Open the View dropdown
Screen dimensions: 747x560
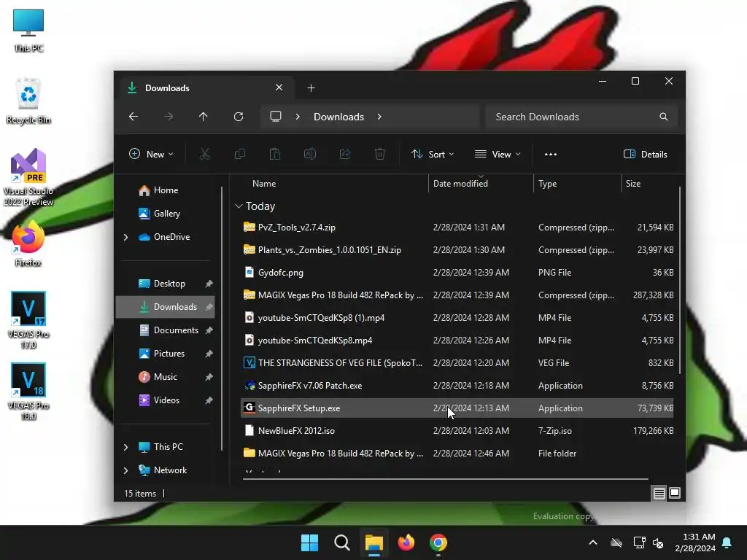pos(498,155)
